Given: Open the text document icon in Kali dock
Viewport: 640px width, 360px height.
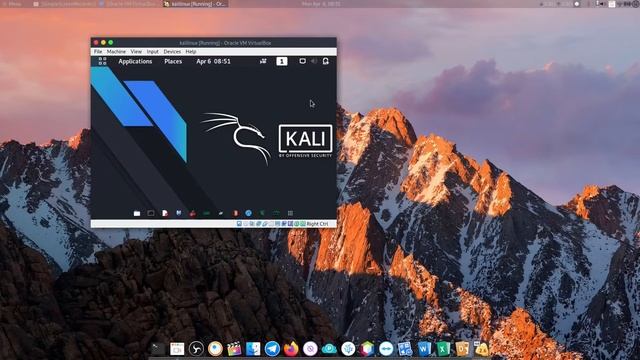Looking at the screenshot, I should 165,213.
